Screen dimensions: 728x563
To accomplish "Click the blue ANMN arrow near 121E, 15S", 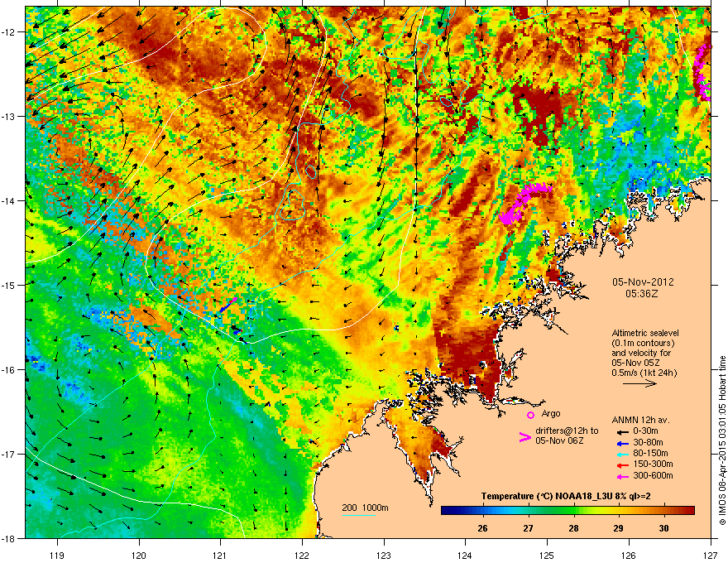I will click(227, 306).
